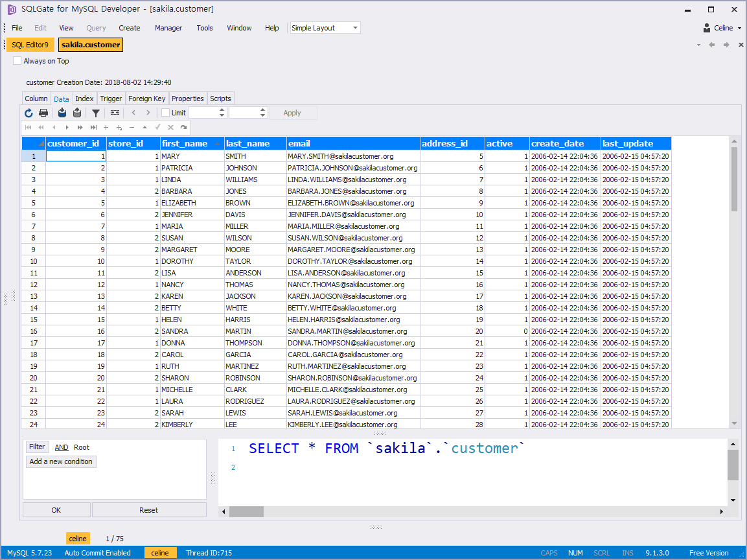Open the filter funnel icon
Viewport: 747px width, 560px height.
coord(96,113)
